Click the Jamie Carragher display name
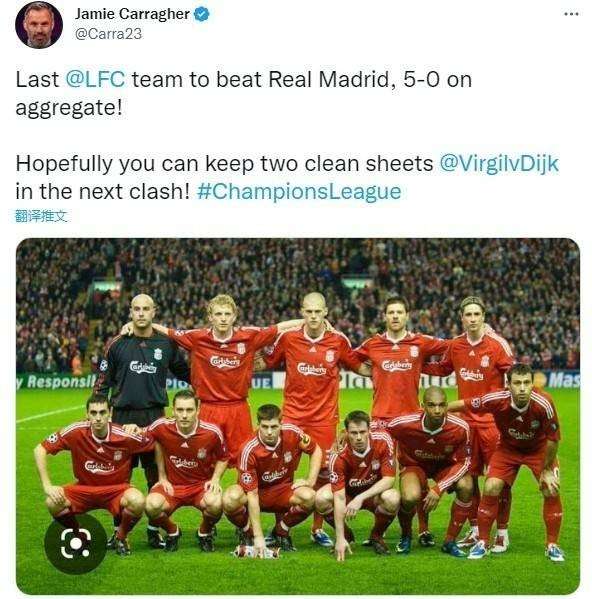This screenshot has width=592, height=599. click(132, 14)
